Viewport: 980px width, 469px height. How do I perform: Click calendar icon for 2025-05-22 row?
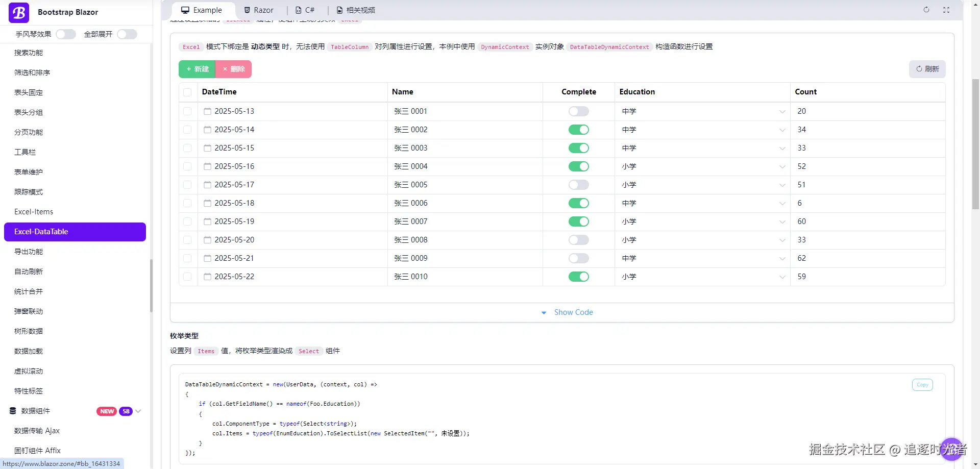pyautogui.click(x=207, y=277)
